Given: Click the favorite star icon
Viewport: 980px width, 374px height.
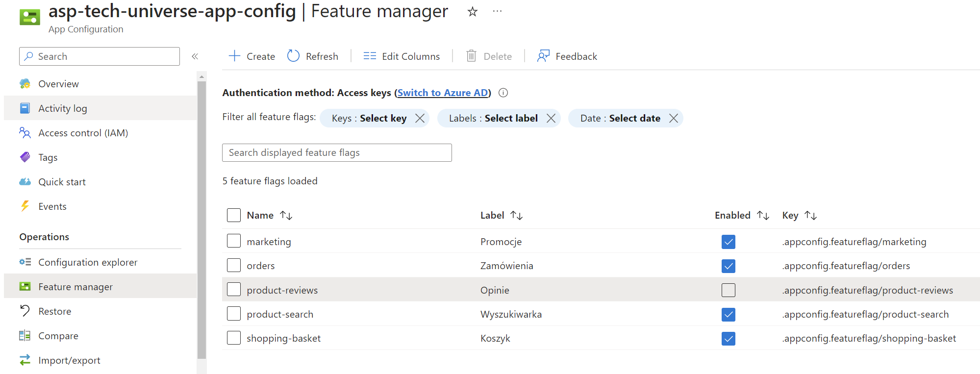Looking at the screenshot, I should point(472,12).
